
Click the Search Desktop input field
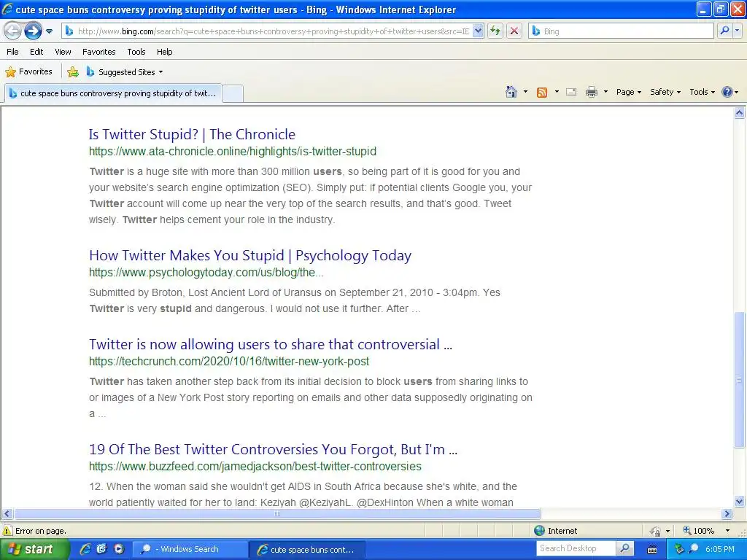point(576,548)
